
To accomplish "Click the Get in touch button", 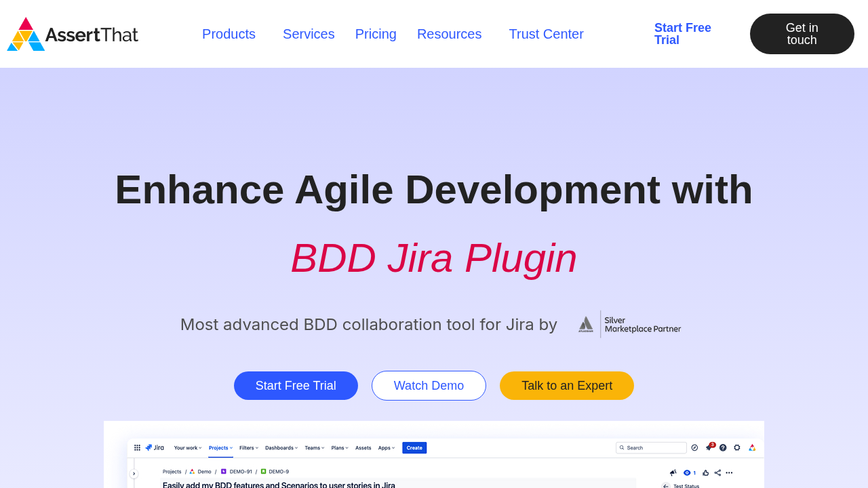I will point(802,34).
